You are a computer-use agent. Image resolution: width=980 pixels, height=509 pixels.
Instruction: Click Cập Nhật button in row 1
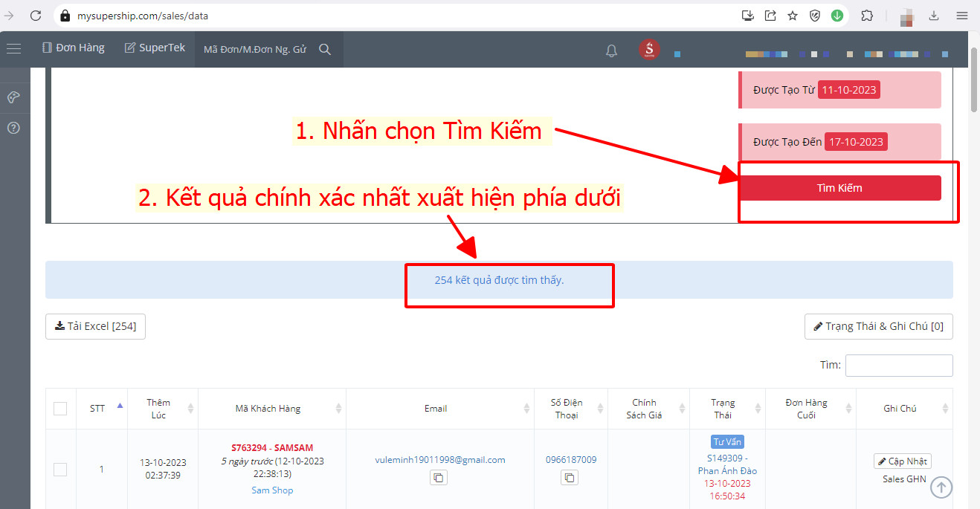pos(903,461)
